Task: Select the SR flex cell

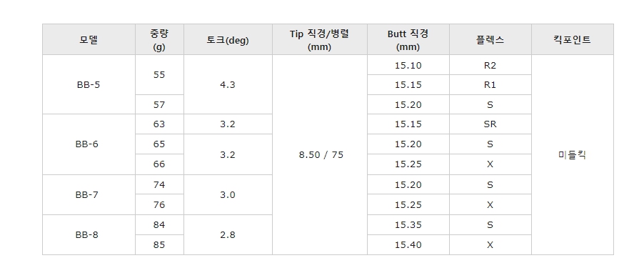Action: click(x=490, y=124)
